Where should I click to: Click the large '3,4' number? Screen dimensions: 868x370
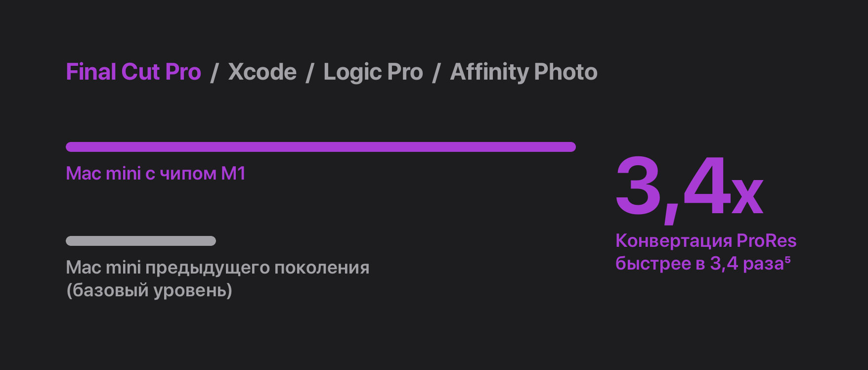pos(672,188)
